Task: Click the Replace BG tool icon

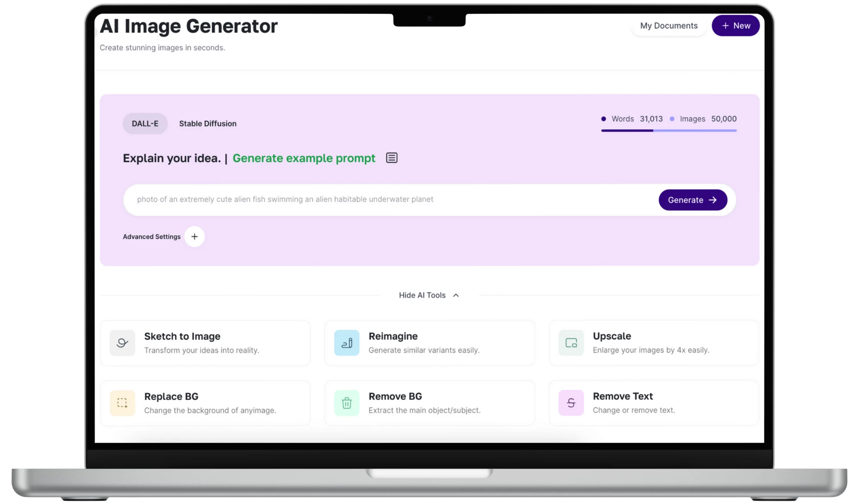Action: (x=122, y=403)
